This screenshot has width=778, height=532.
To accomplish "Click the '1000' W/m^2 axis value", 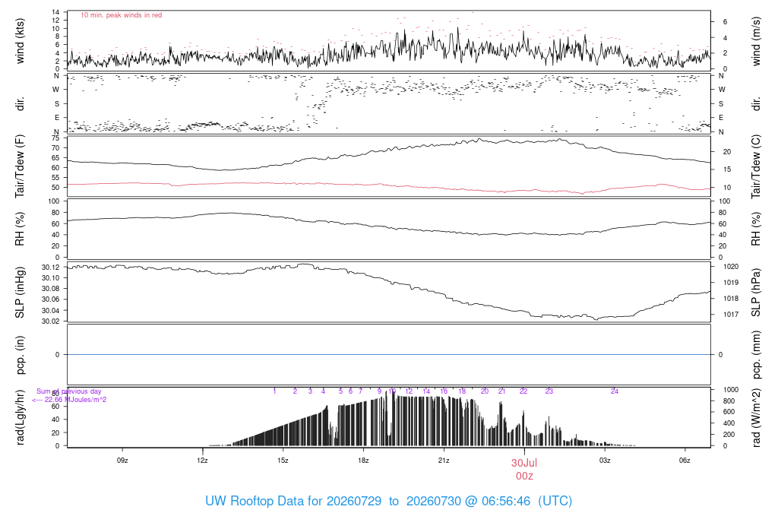I will point(731,390).
